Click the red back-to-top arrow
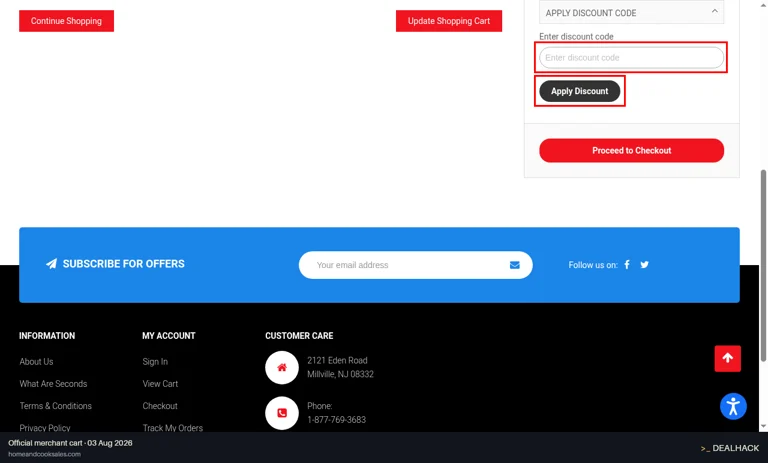 click(727, 358)
